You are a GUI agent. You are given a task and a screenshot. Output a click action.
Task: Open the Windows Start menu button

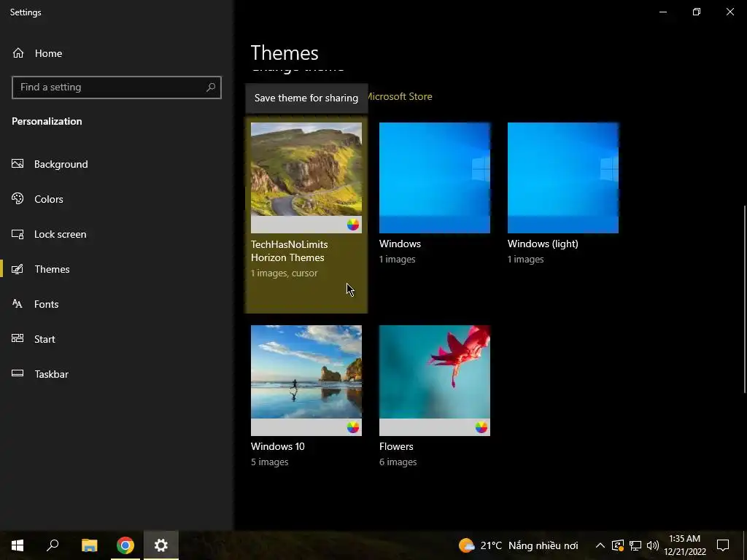tap(18, 545)
